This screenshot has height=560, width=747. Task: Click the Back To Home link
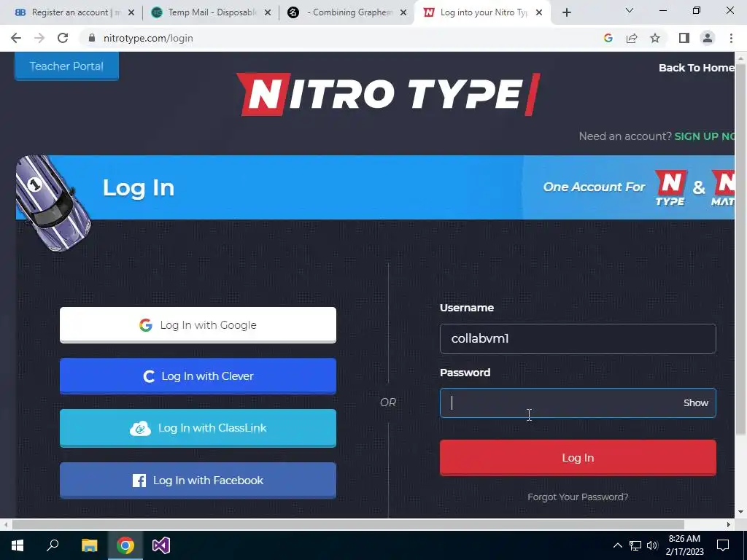pos(696,68)
